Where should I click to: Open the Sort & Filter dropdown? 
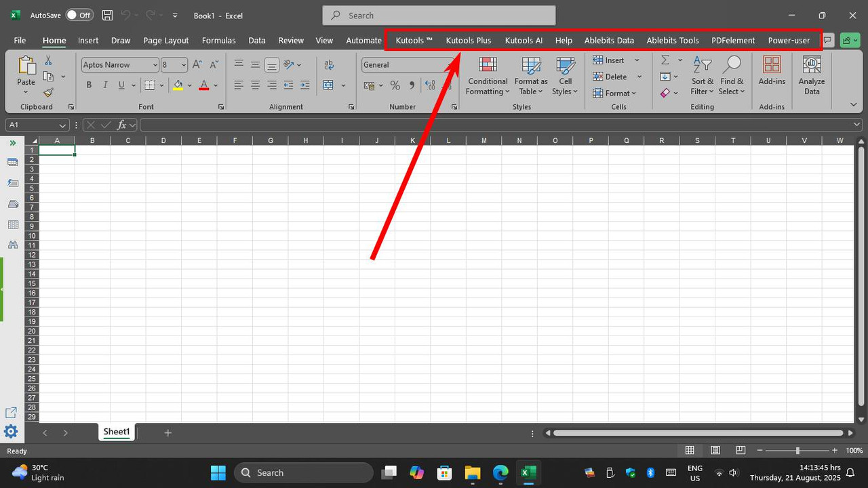[x=702, y=75]
